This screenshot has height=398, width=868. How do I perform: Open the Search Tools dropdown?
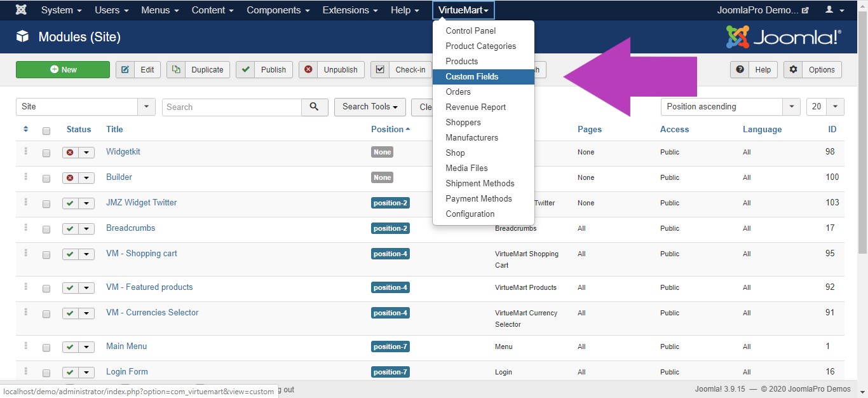(370, 107)
